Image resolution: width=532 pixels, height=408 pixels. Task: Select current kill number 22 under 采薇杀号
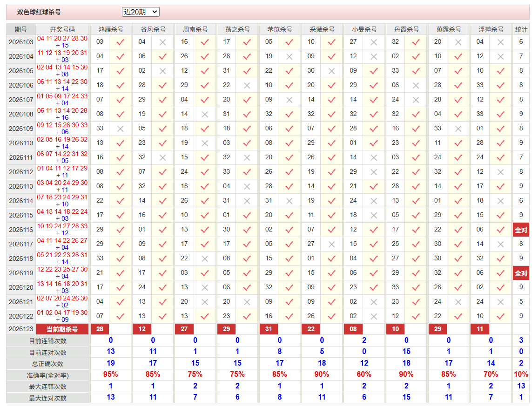click(x=311, y=329)
